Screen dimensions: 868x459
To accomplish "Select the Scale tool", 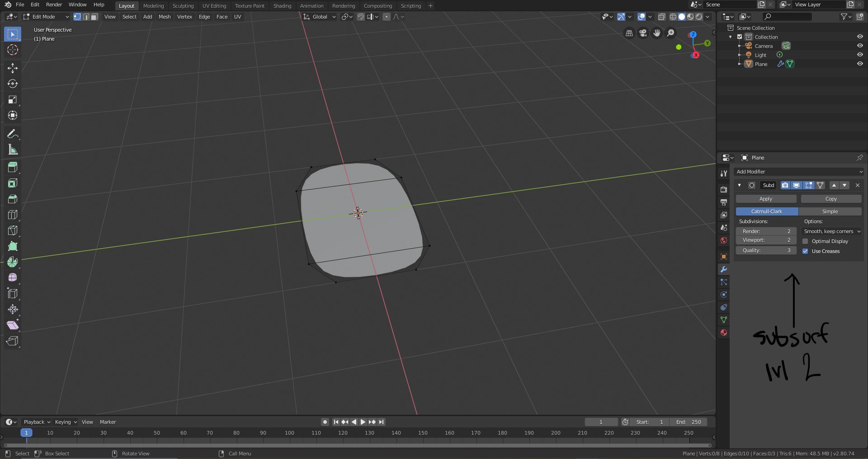I will click(x=13, y=100).
